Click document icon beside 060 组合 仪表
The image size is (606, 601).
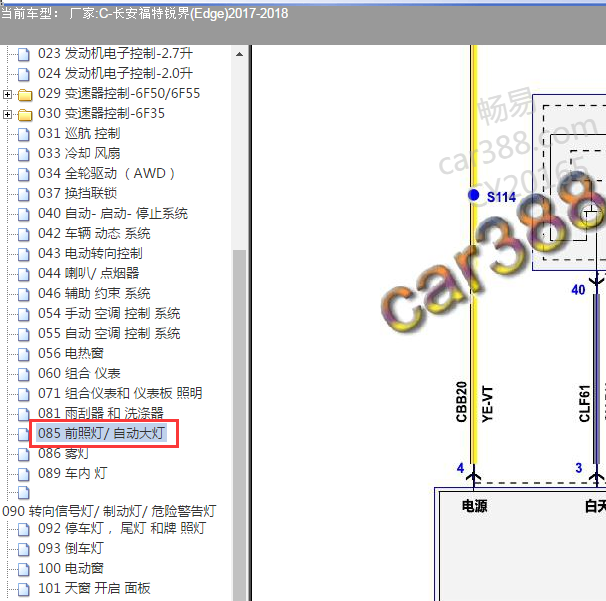coord(24,374)
